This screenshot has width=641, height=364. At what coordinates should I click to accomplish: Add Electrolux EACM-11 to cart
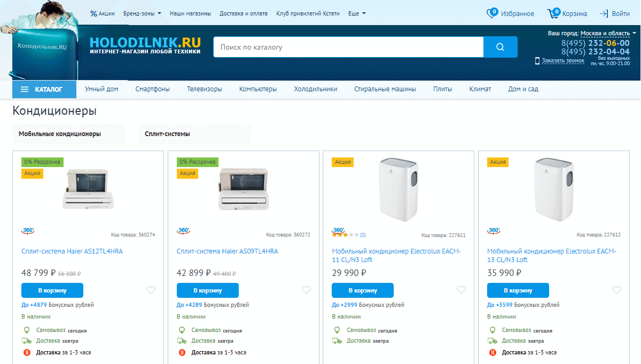tap(363, 290)
